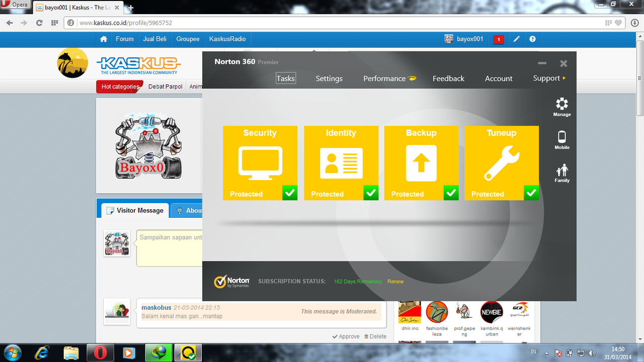Select the Tasks menu in Norton

point(286,78)
